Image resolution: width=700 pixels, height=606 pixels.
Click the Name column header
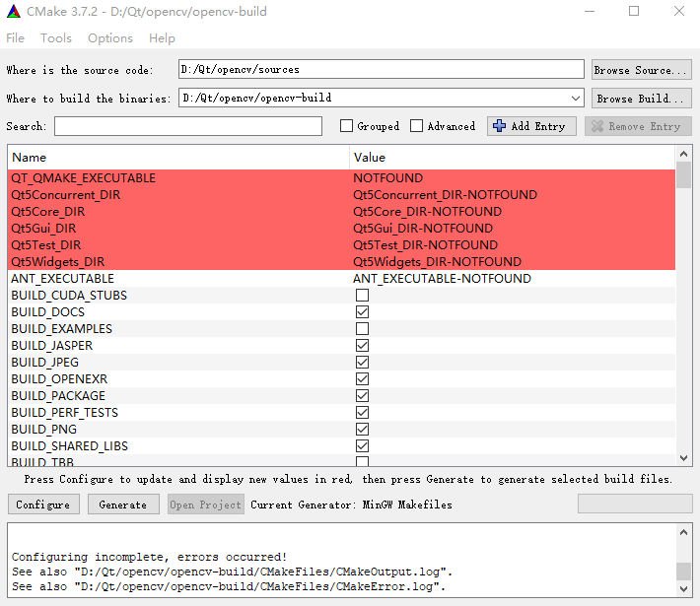(x=178, y=158)
